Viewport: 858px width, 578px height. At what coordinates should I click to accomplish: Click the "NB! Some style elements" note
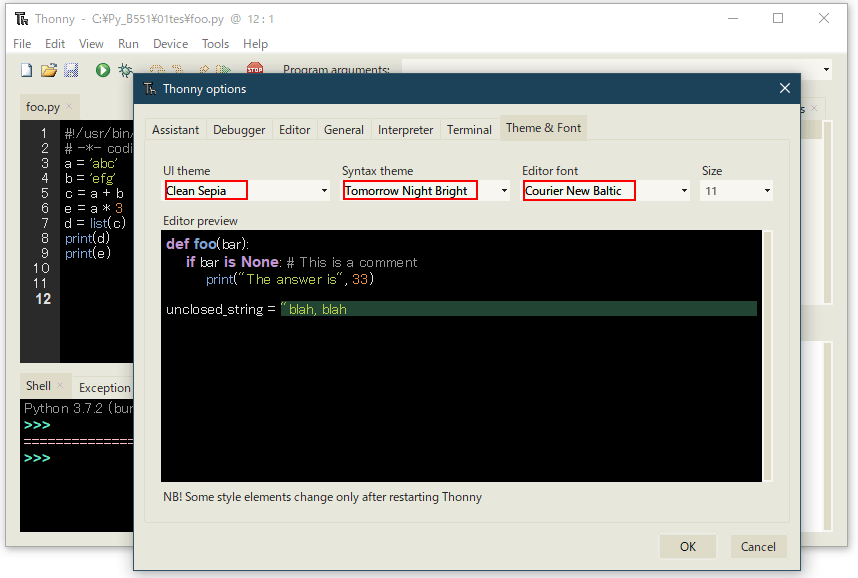pos(322,497)
